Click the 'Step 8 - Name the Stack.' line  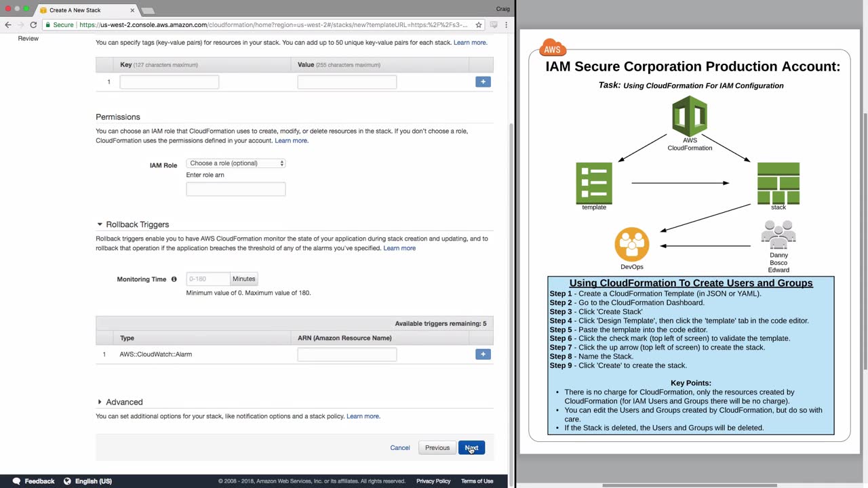coord(591,357)
